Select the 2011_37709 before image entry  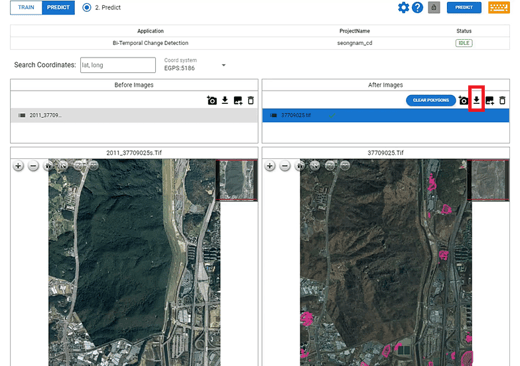[134, 115]
